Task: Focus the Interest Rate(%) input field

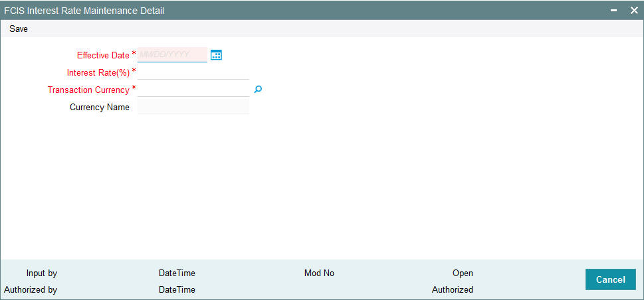Action: (193, 72)
